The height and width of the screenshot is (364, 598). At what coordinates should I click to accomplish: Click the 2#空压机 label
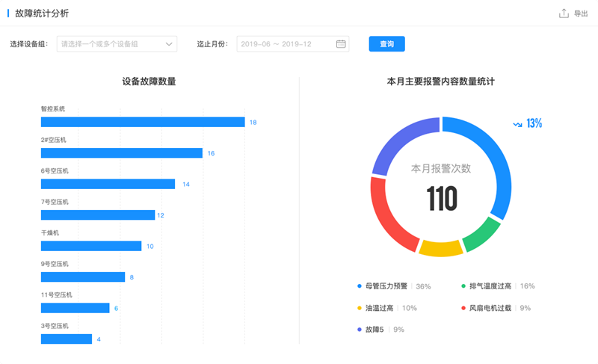(53, 140)
